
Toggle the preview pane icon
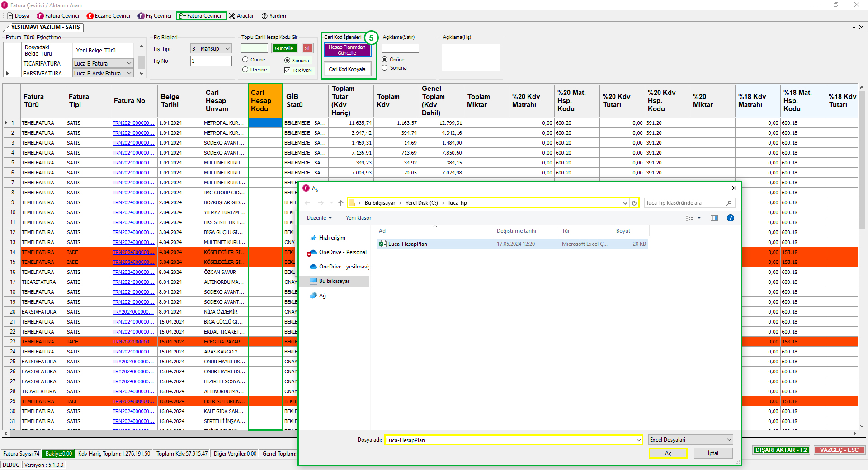tap(714, 218)
